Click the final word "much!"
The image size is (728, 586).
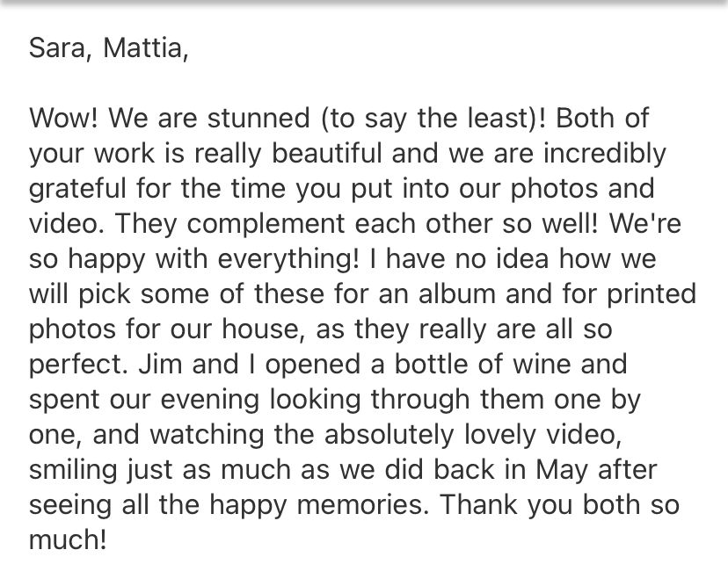click(x=68, y=540)
